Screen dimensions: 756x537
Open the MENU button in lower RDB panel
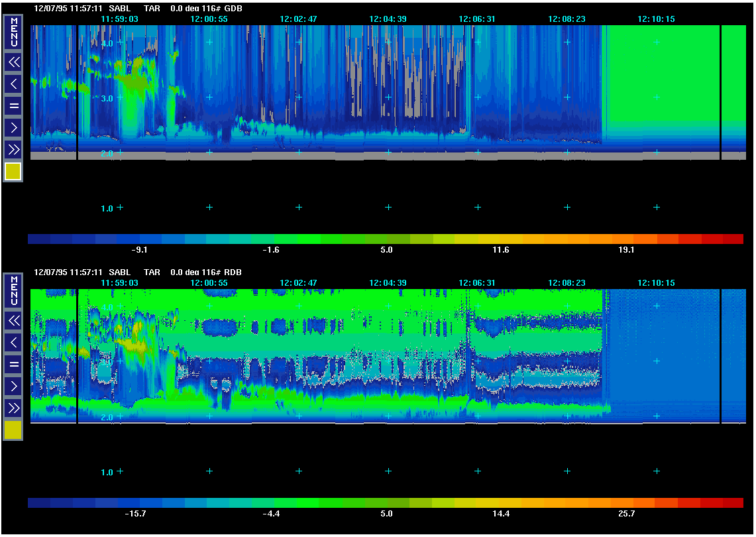coord(13,290)
